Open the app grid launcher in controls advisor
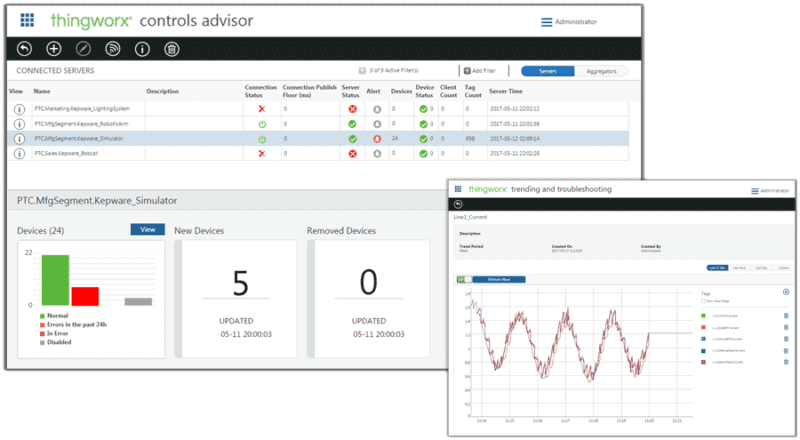 [x=27, y=20]
